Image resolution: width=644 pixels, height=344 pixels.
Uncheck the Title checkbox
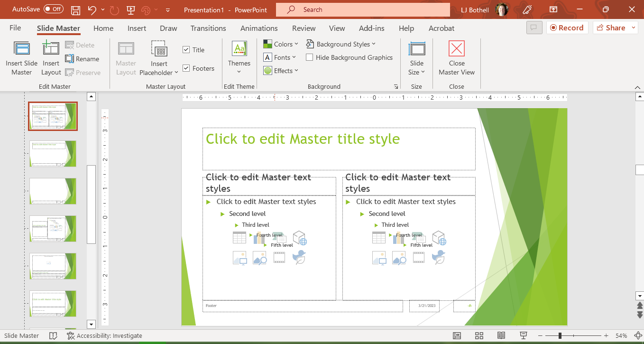pyautogui.click(x=186, y=50)
